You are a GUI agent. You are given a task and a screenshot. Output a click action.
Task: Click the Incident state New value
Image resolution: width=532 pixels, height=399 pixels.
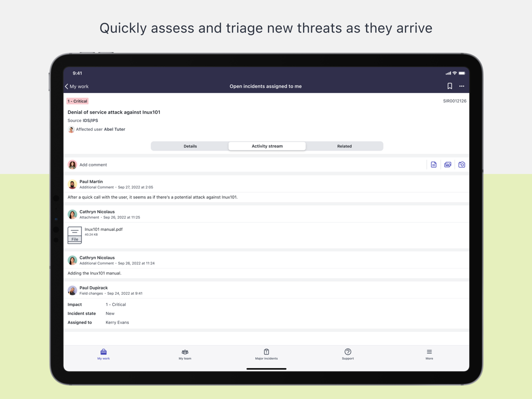110,313
